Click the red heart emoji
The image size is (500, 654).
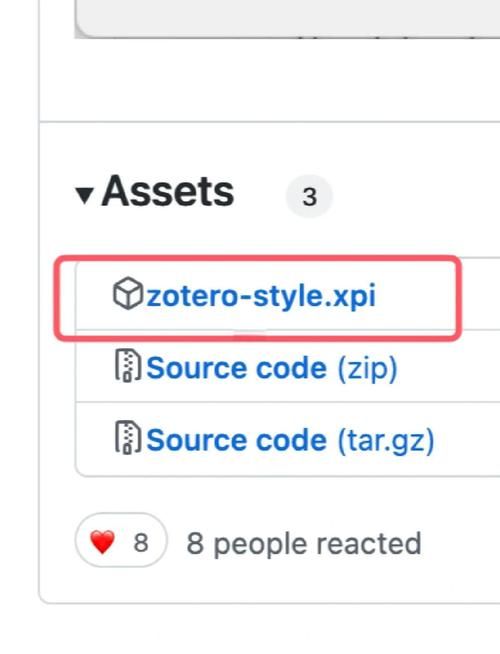coord(103,542)
